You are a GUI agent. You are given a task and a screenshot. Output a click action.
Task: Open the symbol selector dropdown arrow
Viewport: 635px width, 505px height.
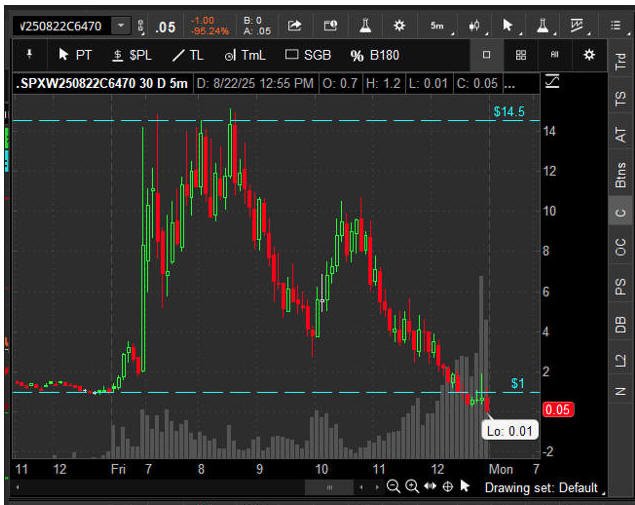[x=122, y=25]
